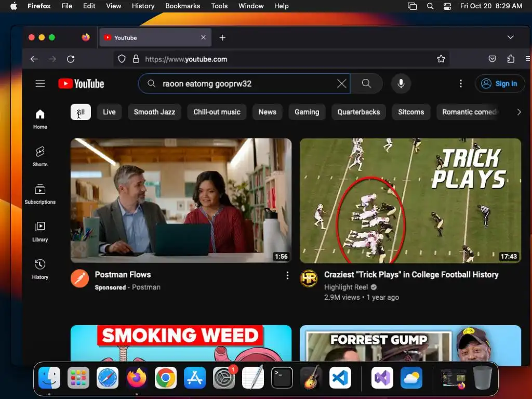Select the Live filter chip
The image size is (532, 399).
click(x=109, y=112)
